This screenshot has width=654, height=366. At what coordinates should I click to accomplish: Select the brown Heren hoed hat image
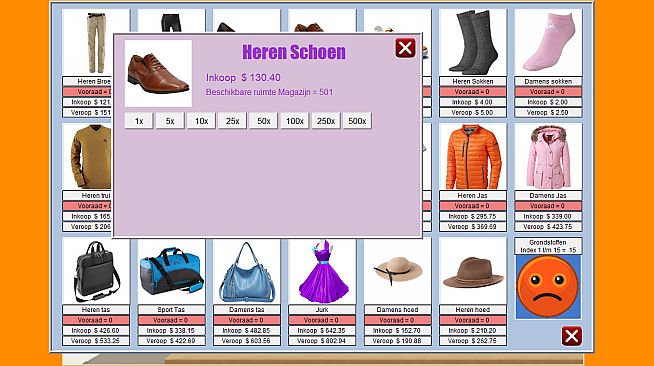click(x=473, y=271)
